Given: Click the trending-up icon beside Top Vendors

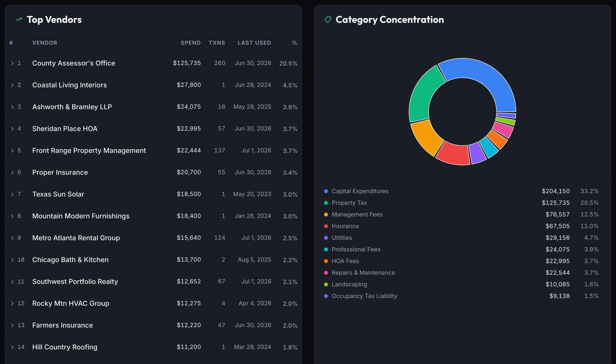Looking at the screenshot, I should (19, 19).
